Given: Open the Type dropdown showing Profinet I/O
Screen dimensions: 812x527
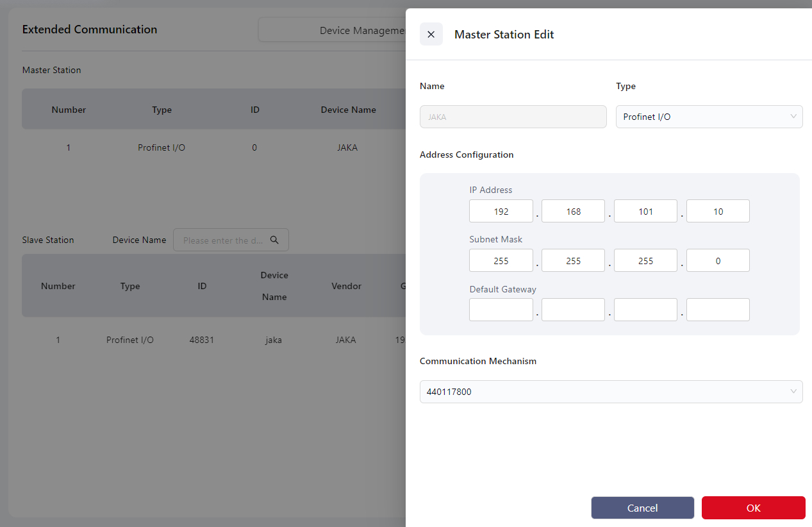Looking at the screenshot, I should [708, 117].
